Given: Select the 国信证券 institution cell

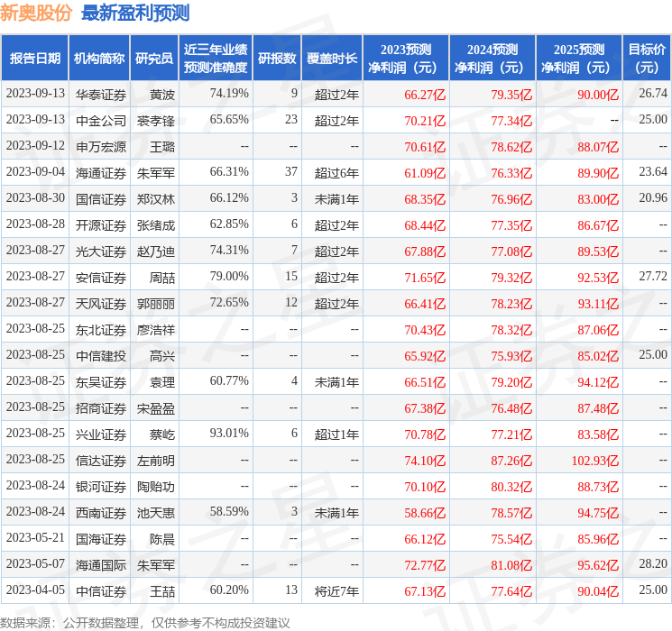Looking at the screenshot, I should point(101,199).
